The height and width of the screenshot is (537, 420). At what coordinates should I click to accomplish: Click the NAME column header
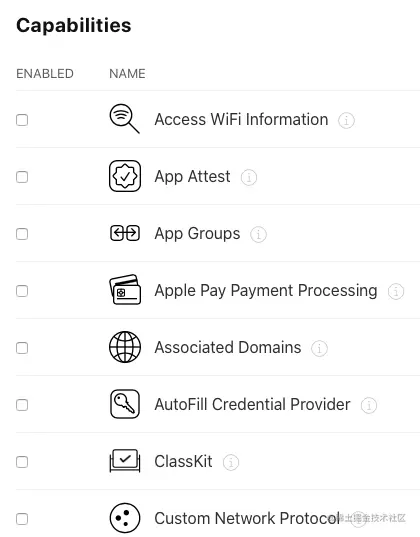coord(127,74)
